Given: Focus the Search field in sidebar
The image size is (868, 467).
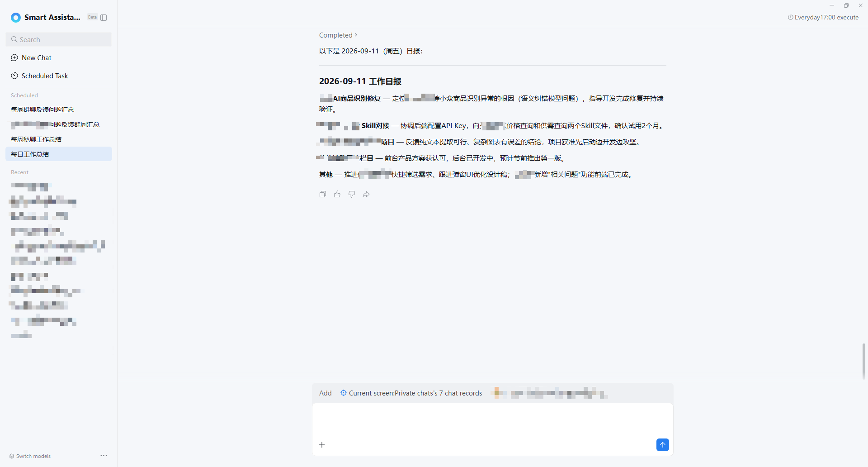Looking at the screenshot, I should click(59, 39).
